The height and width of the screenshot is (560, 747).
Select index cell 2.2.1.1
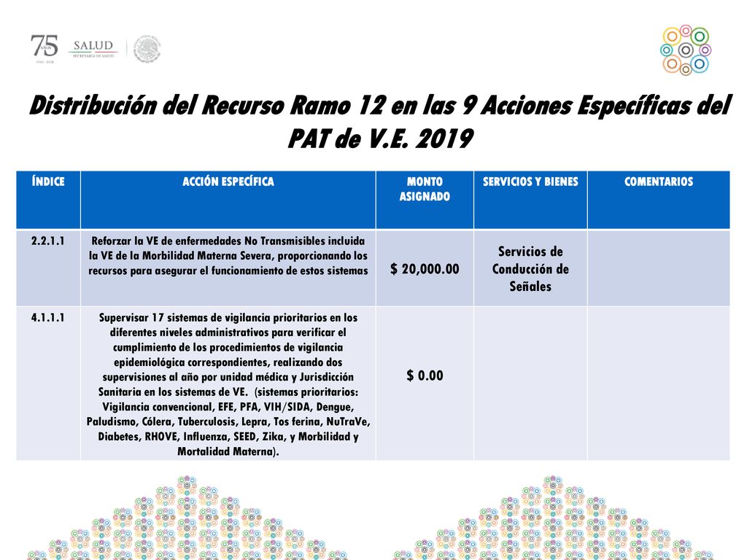48,268
